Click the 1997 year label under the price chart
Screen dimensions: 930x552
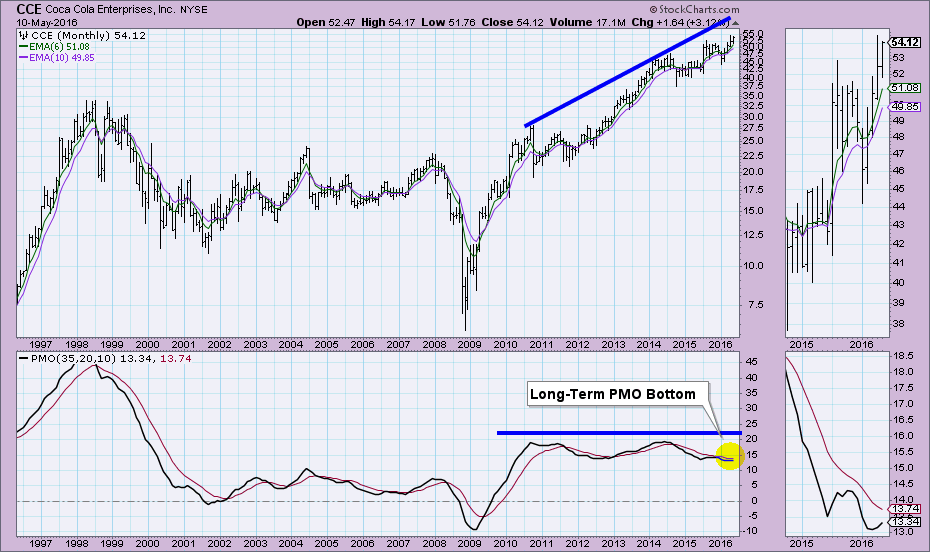[40, 344]
